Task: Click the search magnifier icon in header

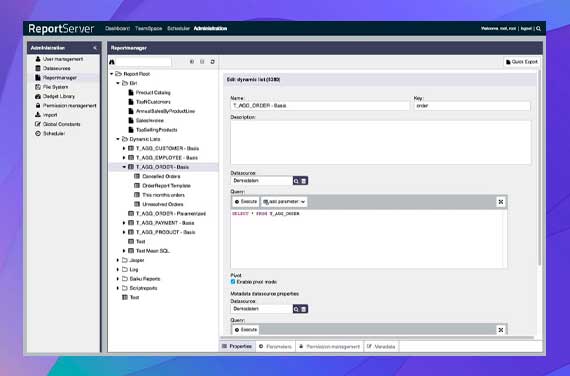Action: tap(538, 28)
